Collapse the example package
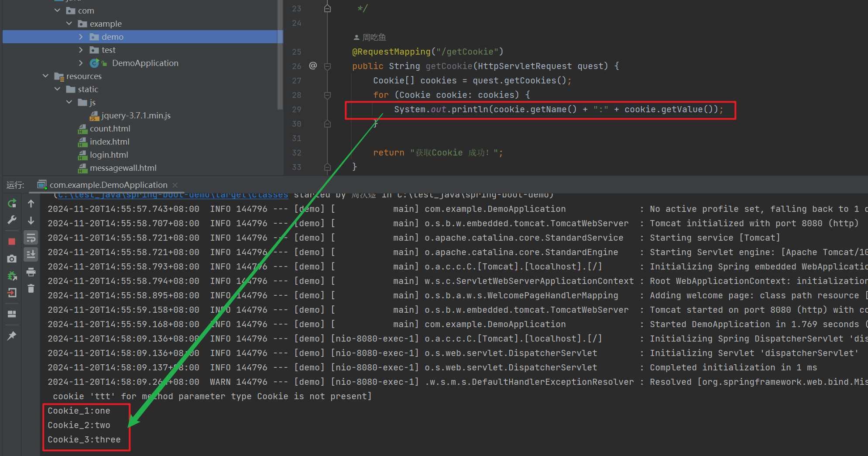Image resolution: width=868 pixels, height=456 pixels. pos(69,23)
